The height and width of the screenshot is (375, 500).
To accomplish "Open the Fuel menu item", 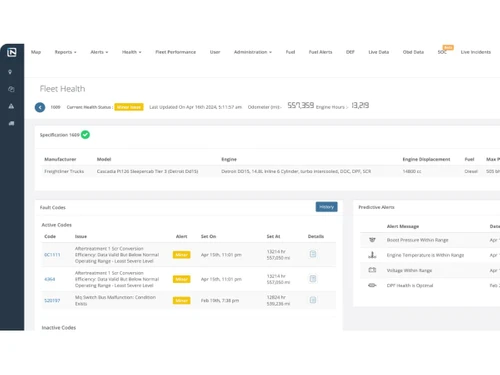I will click(290, 52).
